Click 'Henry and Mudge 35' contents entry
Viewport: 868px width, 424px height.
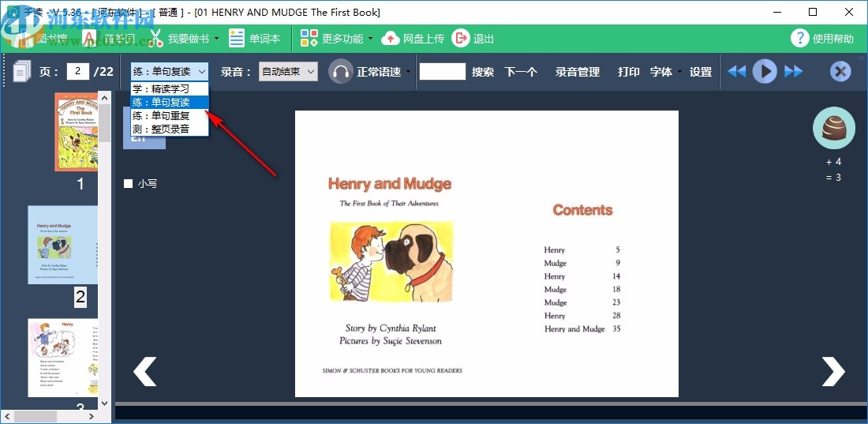tap(582, 328)
